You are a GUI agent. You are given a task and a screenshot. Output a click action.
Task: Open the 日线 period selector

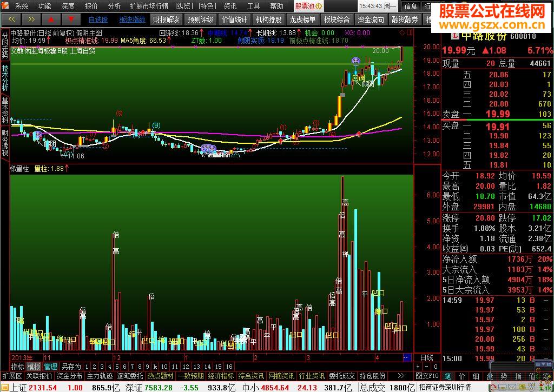[x=427, y=358]
